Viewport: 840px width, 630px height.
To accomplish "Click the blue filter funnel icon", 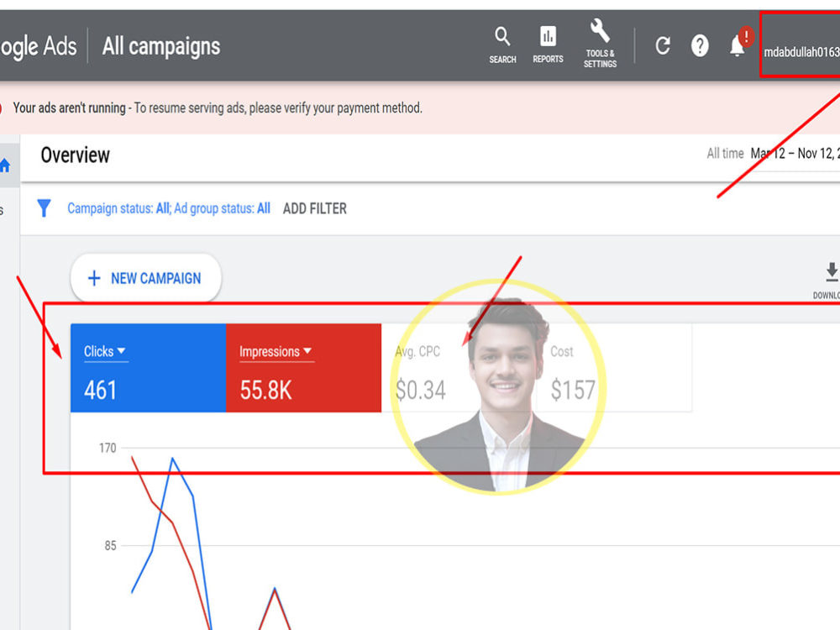I will pos(44,207).
